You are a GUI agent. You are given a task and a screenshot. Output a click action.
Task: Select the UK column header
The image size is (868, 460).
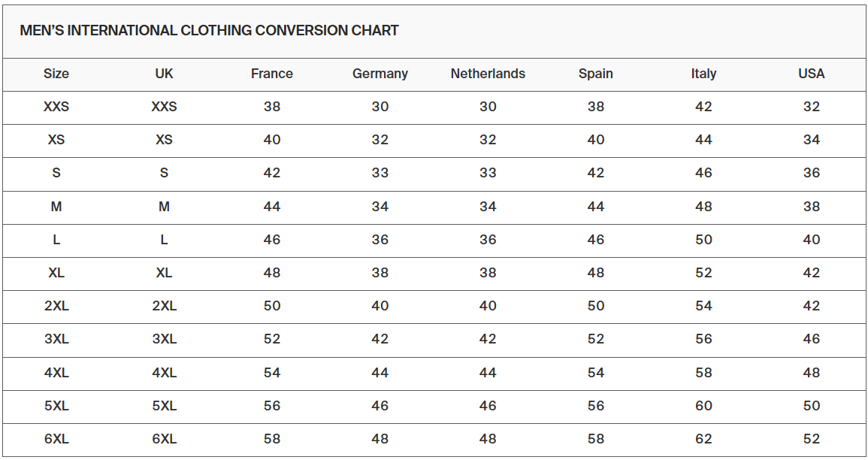coord(164,74)
